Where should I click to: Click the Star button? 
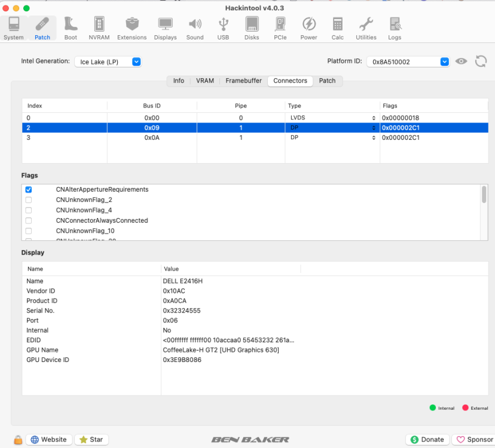coord(91,440)
